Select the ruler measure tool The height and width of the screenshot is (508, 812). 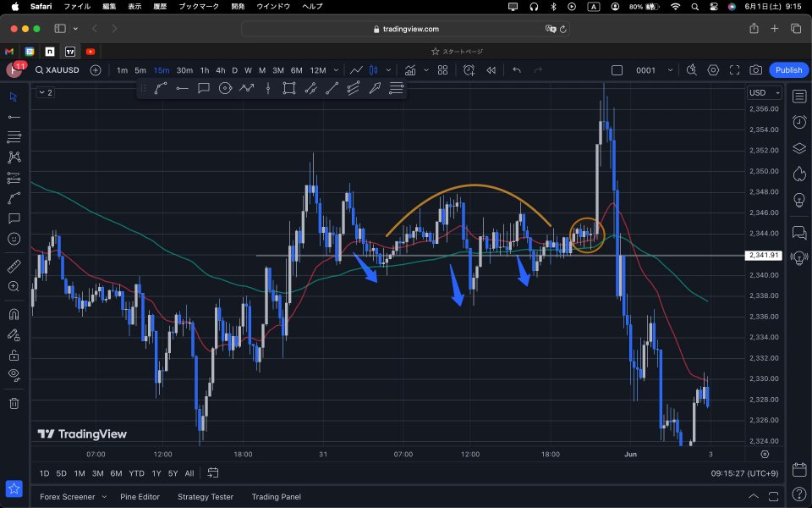[14, 266]
